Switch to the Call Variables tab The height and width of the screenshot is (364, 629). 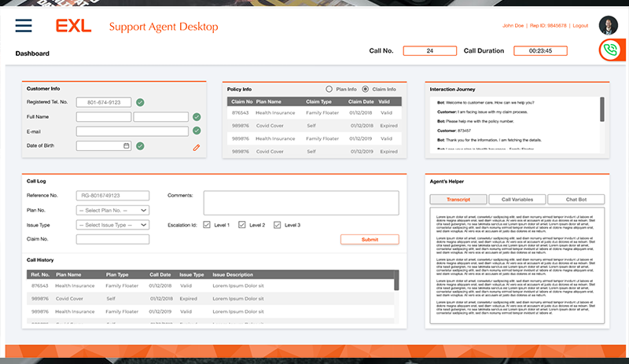pyautogui.click(x=517, y=200)
